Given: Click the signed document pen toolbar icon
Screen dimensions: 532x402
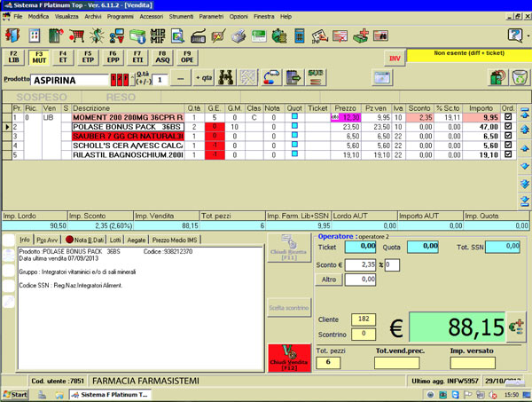Looking at the screenshot, I should pos(319,36).
